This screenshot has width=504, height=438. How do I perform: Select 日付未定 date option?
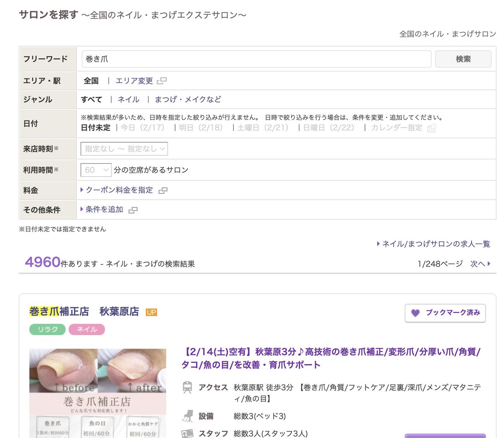point(96,128)
